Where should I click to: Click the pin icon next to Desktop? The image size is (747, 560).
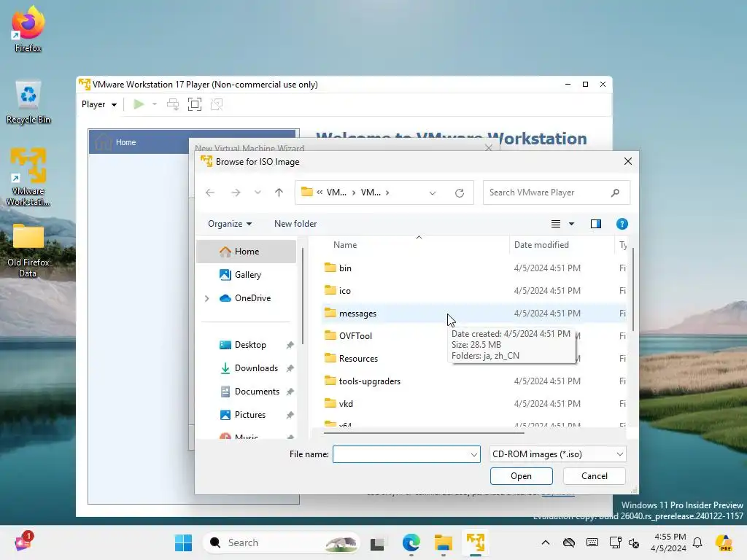[x=290, y=345]
